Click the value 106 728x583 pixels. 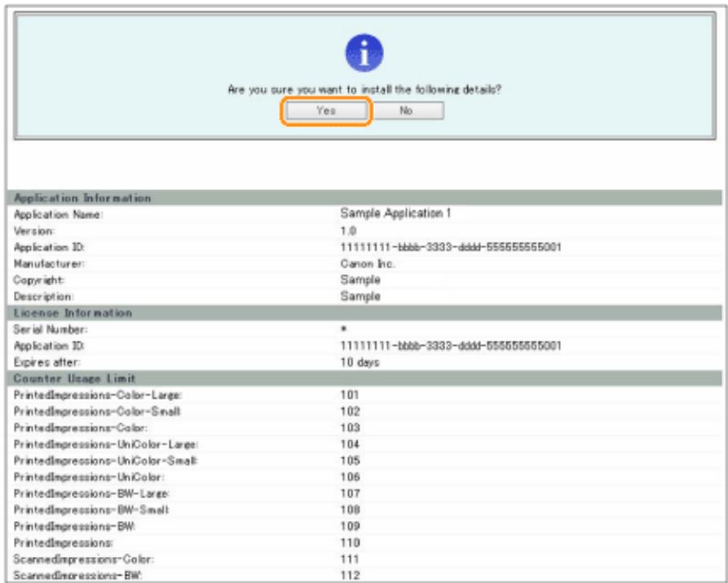point(350,477)
